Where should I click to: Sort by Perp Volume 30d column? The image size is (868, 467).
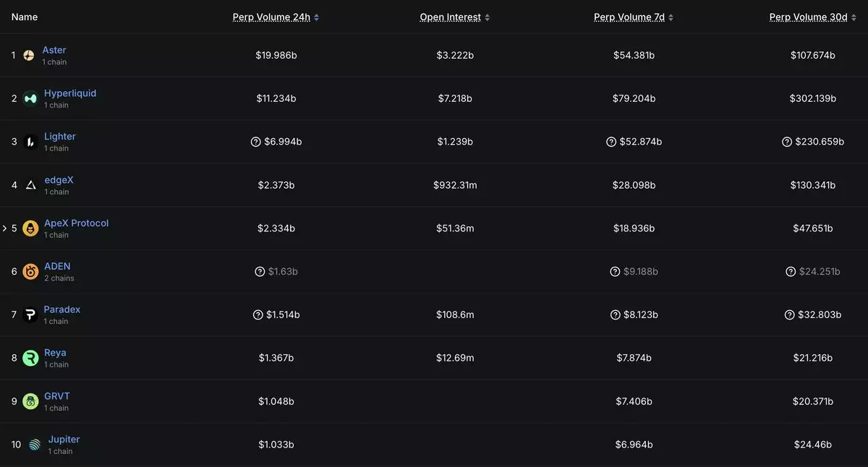tap(812, 17)
